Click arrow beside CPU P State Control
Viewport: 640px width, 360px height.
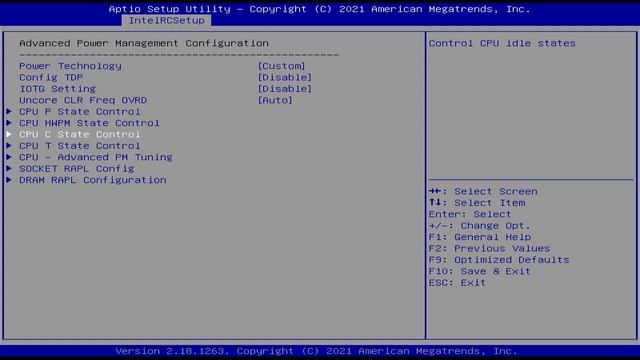[9, 111]
